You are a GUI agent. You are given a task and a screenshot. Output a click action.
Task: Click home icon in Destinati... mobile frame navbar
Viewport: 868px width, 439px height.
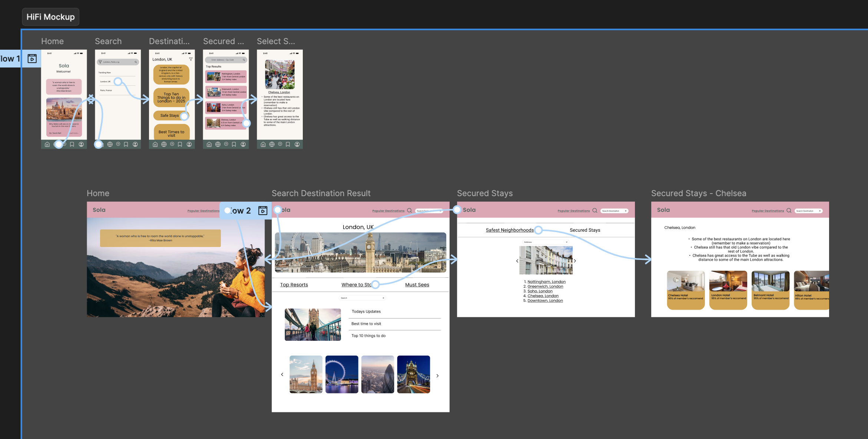[x=155, y=144]
